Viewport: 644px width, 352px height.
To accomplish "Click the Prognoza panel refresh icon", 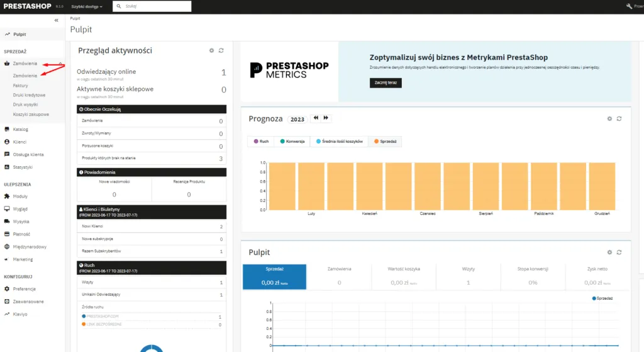I will [x=619, y=118].
